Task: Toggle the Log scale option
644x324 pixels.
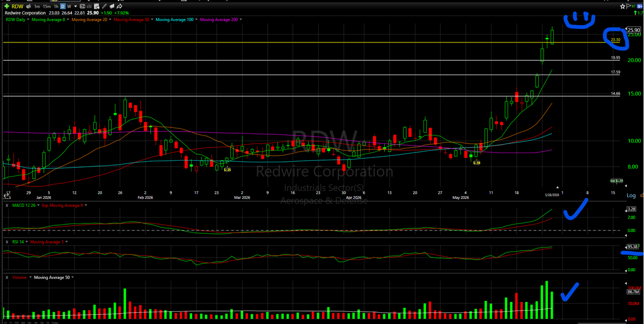Action: 631,196
